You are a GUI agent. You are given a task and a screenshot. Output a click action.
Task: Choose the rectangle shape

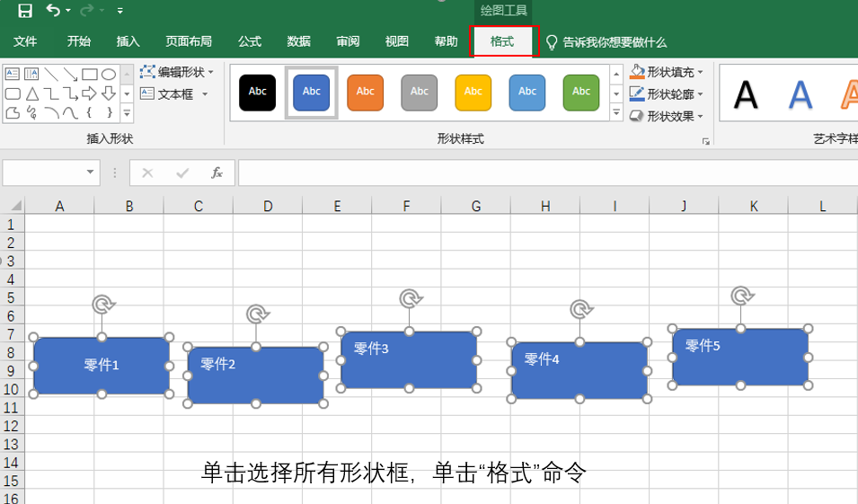[x=90, y=74]
